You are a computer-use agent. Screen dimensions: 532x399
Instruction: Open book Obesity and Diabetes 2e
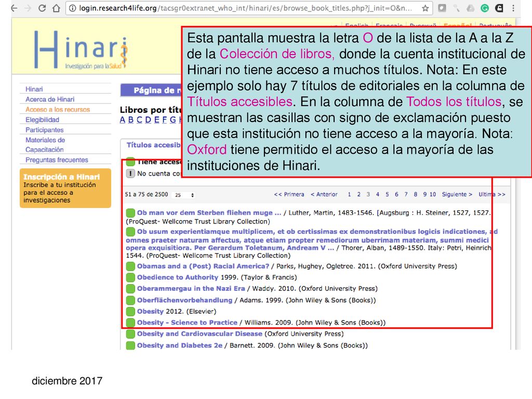pos(180,345)
